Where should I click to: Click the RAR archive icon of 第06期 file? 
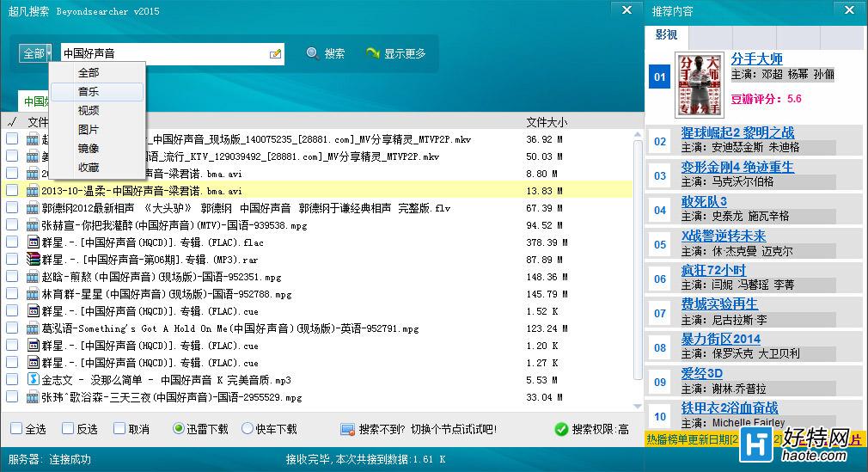click(x=33, y=260)
